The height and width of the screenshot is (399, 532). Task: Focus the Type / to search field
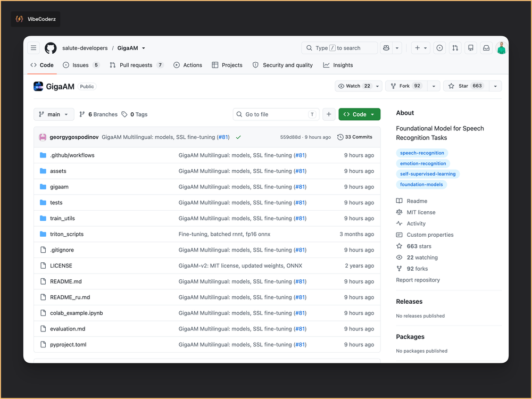[x=339, y=48]
